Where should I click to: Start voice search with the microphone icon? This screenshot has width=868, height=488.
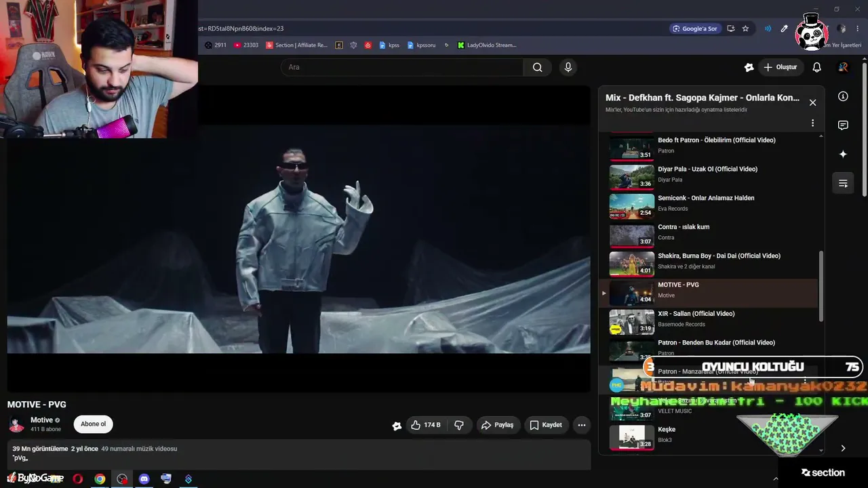tap(568, 67)
